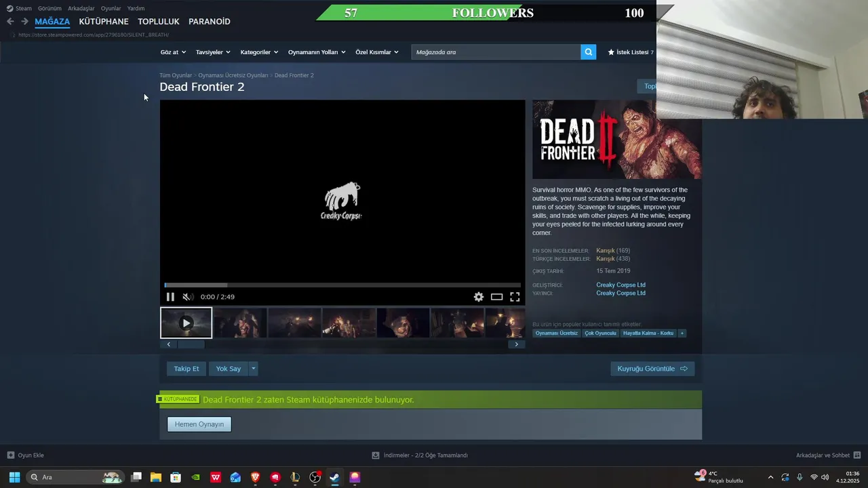Click the Dead Frontier 2 header image
868x488 pixels.
(x=616, y=140)
